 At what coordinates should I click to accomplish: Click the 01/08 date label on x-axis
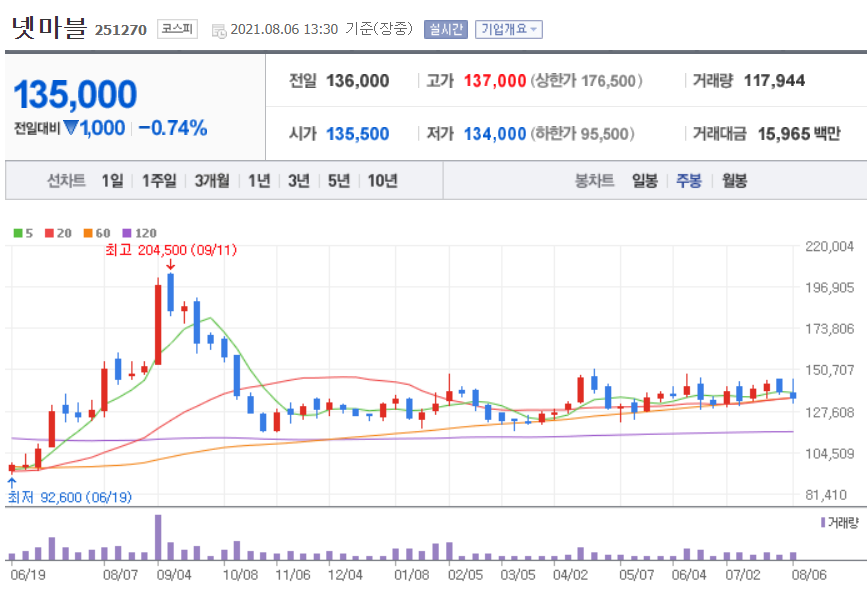[x=411, y=575]
